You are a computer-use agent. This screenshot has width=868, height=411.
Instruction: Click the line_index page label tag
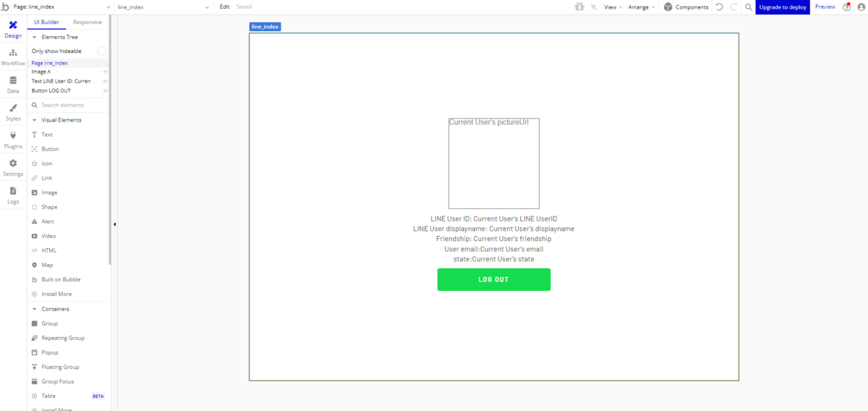[x=265, y=27]
